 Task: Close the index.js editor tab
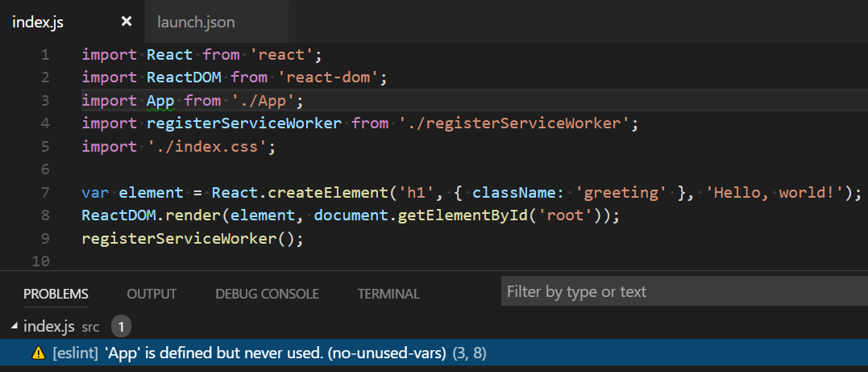click(x=126, y=22)
